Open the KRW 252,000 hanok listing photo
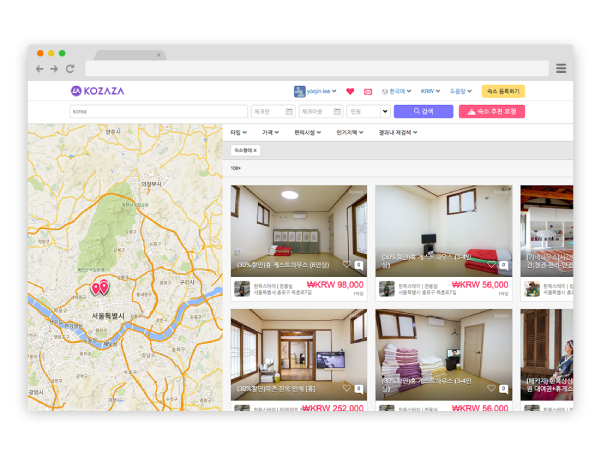The image size is (600, 450). point(298,355)
